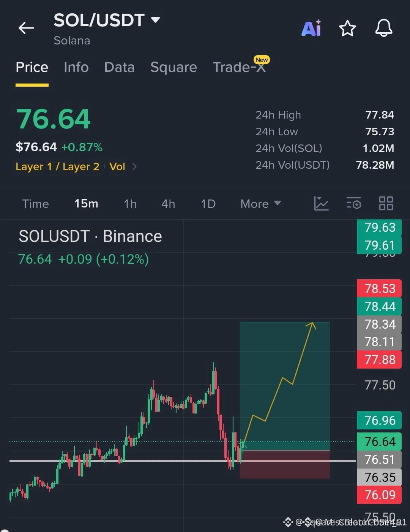Image resolution: width=410 pixels, height=532 pixels.
Task: Switch to the Price tab
Action: [32, 67]
